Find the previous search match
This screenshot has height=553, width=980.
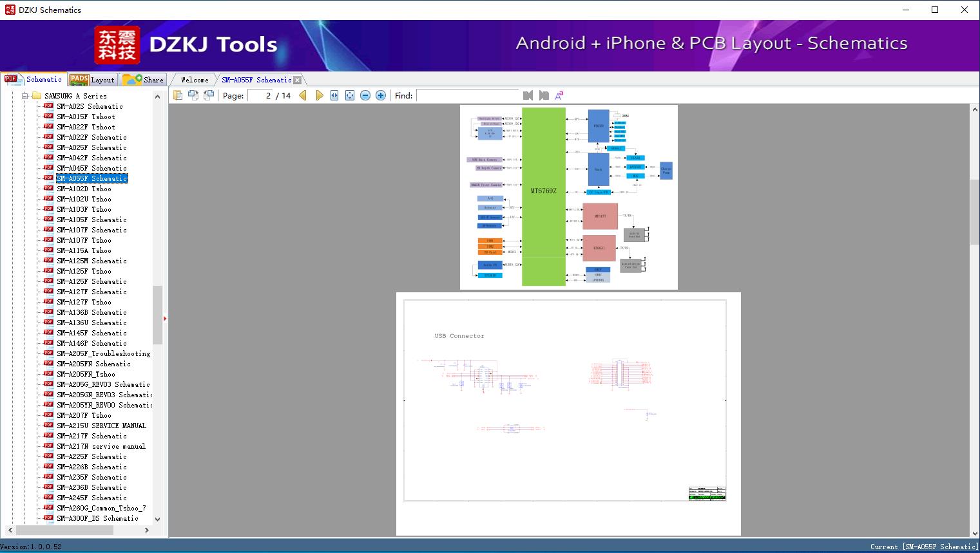(x=528, y=95)
